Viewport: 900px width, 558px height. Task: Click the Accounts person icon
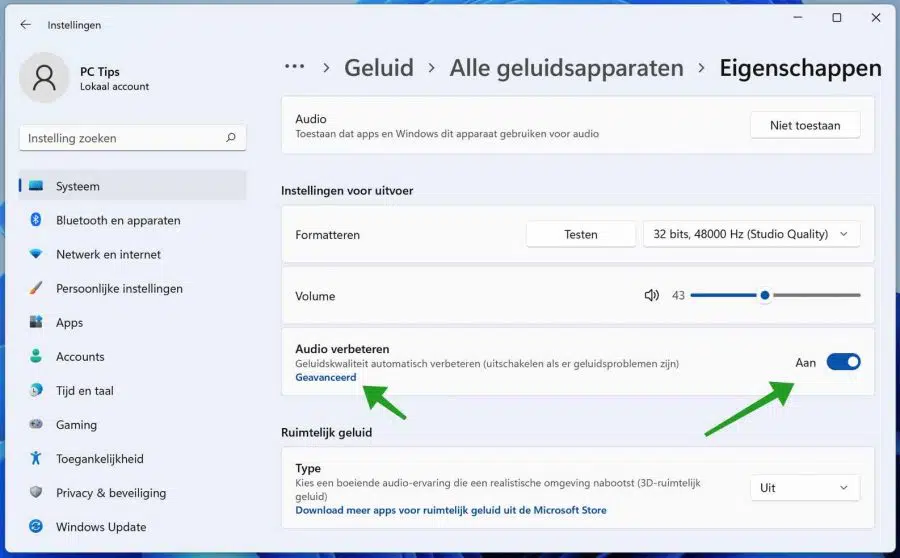(36, 356)
